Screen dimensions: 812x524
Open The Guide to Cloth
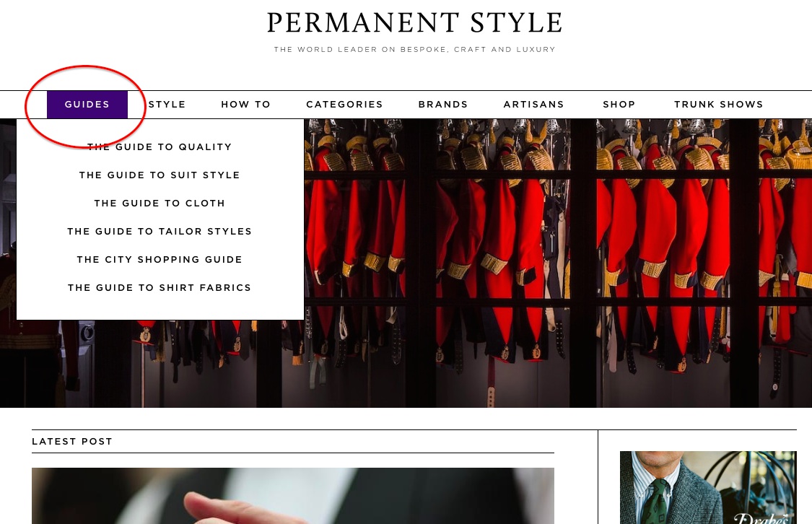tap(160, 203)
